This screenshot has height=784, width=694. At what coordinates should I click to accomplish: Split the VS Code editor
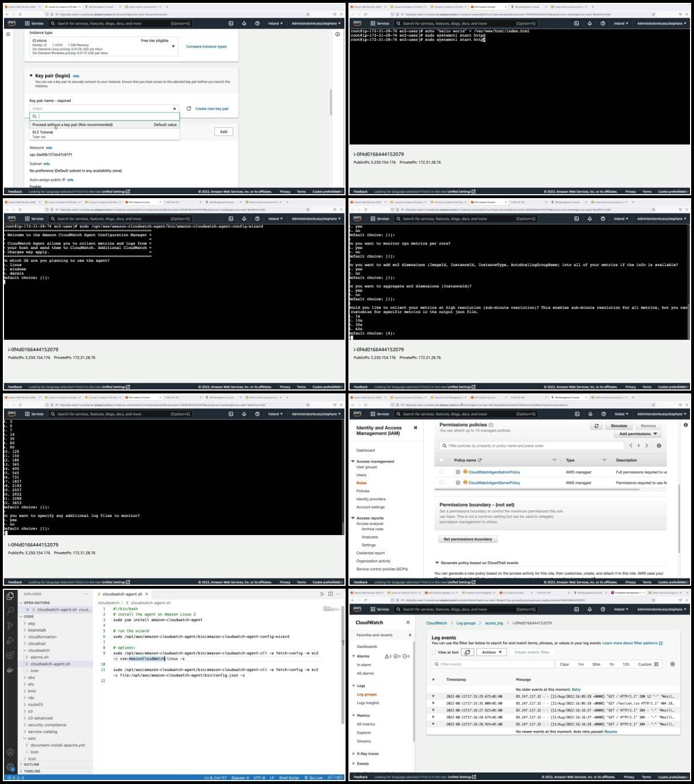click(x=330, y=594)
